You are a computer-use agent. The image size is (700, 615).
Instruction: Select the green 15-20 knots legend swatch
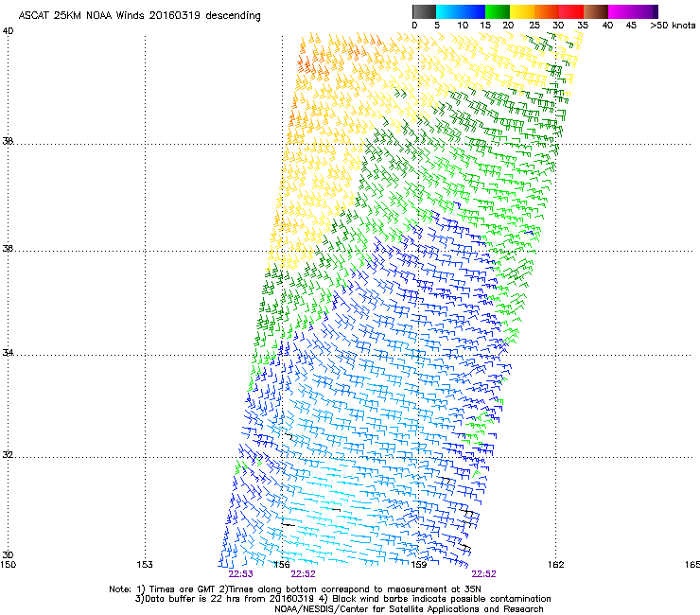click(498, 11)
